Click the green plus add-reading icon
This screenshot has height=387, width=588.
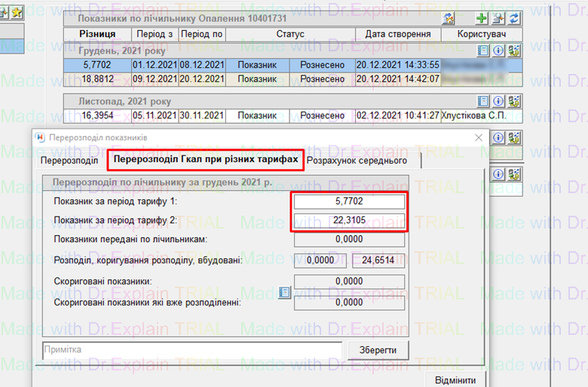[x=482, y=19]
